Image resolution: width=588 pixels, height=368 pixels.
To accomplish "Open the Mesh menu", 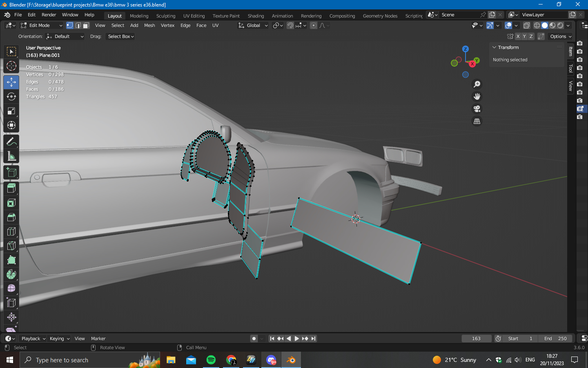I will (149, 25).
